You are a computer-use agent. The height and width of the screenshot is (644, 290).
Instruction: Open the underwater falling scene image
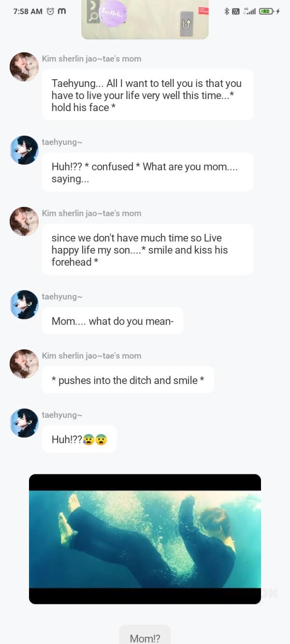pos(145,539)
